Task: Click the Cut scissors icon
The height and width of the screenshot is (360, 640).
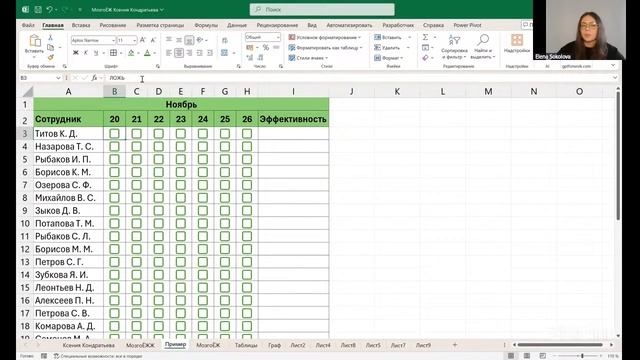Action: [x=51, y=38]
